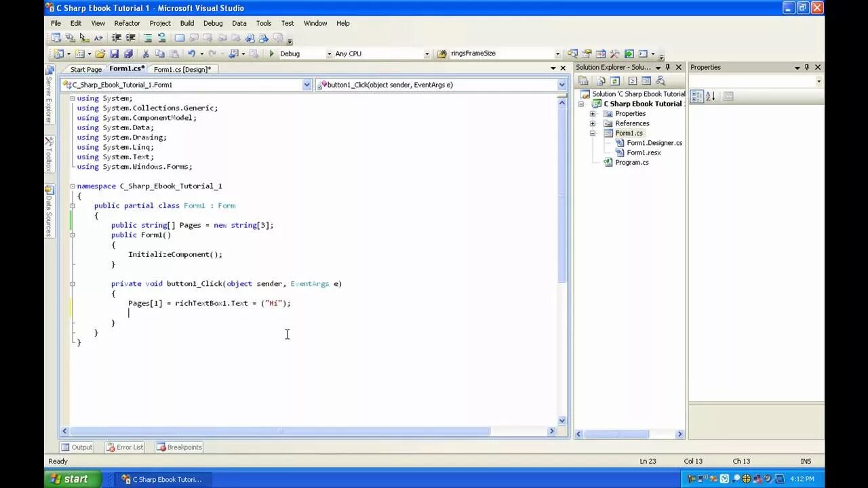
Task: Open the Debug configuration dropdown
Action: click(329, 54)
